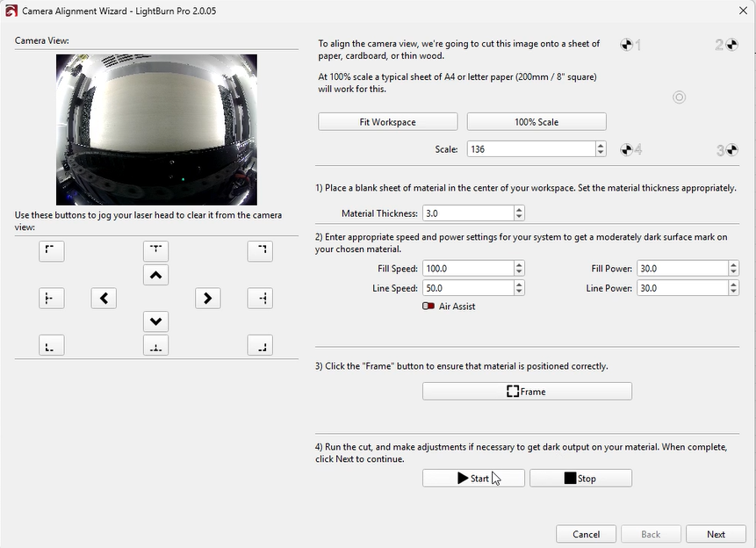This screenshot has height=548, width=756.
Task: Start the alignment cut
Action: 473,479
